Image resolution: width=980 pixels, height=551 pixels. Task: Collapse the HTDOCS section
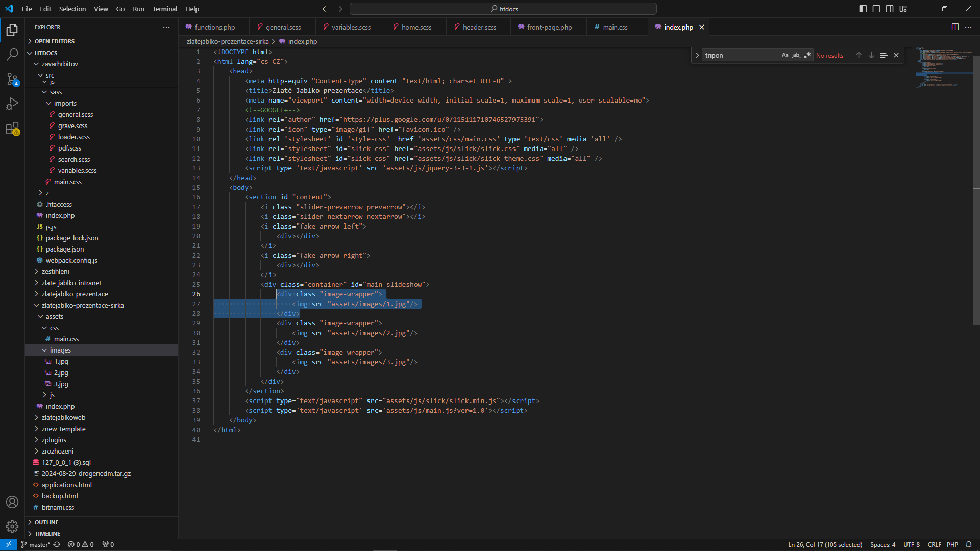(x=102, y=53)
